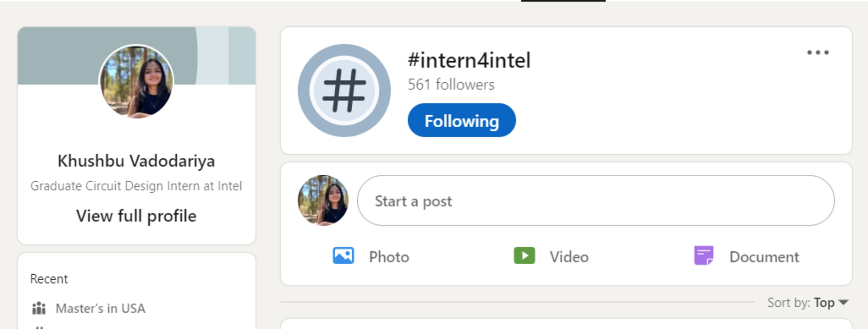This screenshot has height=329, width=868.
Task: Click the Sort by dropdown arrow
Action: (843, 303)
